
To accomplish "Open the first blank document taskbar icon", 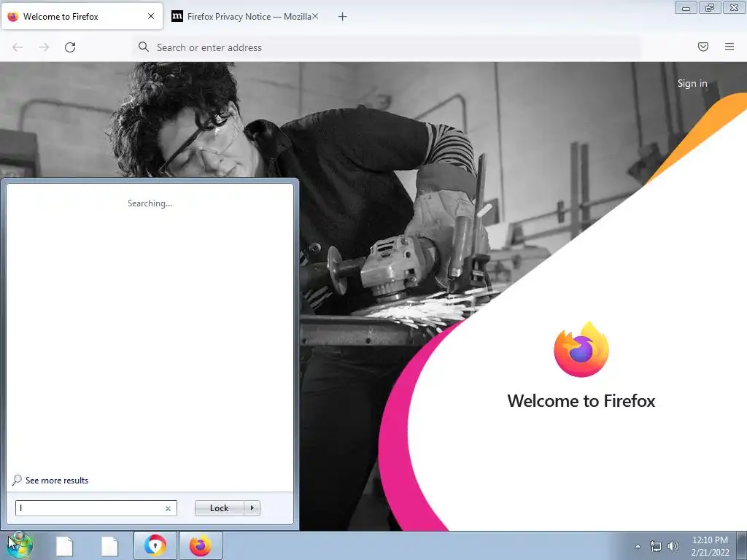I will (x=64, y=545).
